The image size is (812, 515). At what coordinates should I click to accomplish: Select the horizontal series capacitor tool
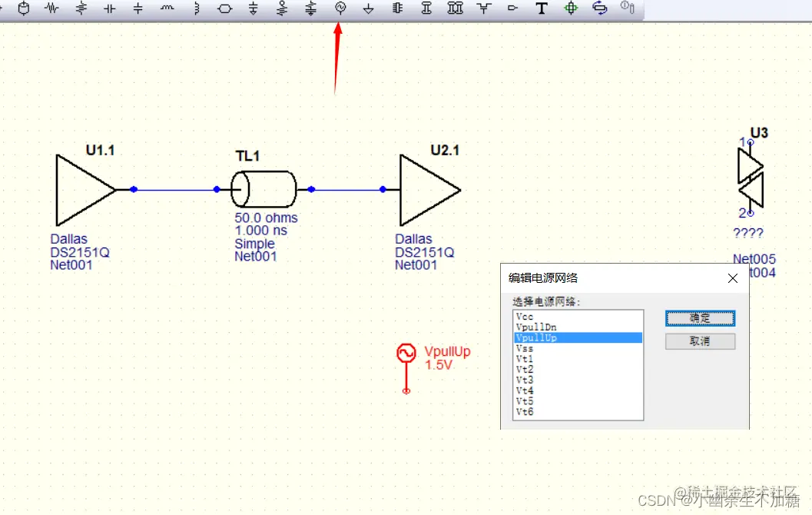(x=109, y=8)
